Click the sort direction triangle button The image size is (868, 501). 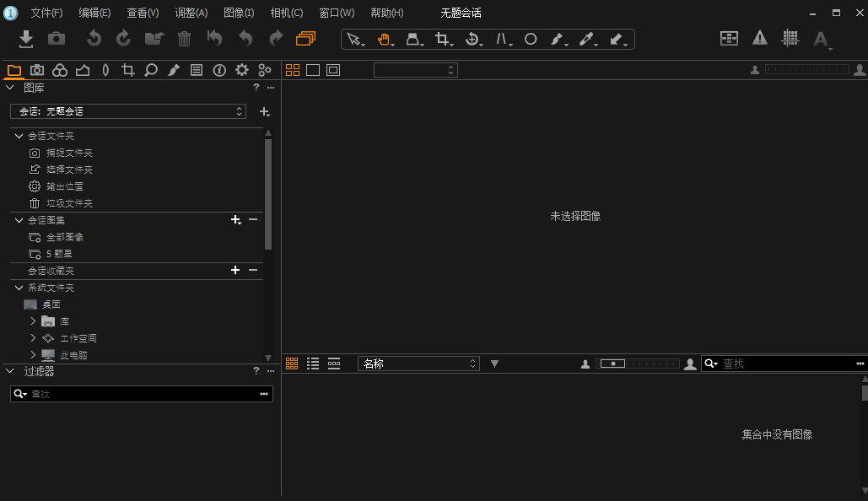click(495, 364)
